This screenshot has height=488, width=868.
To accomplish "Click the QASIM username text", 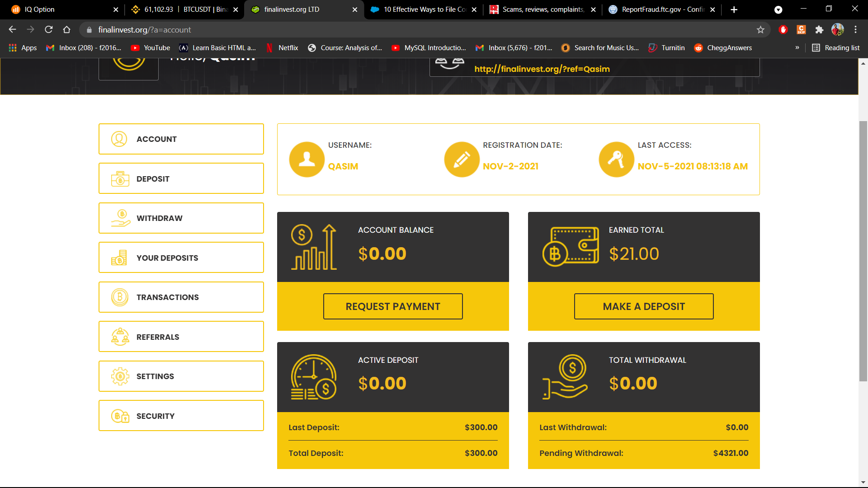I will pos(343,166).
